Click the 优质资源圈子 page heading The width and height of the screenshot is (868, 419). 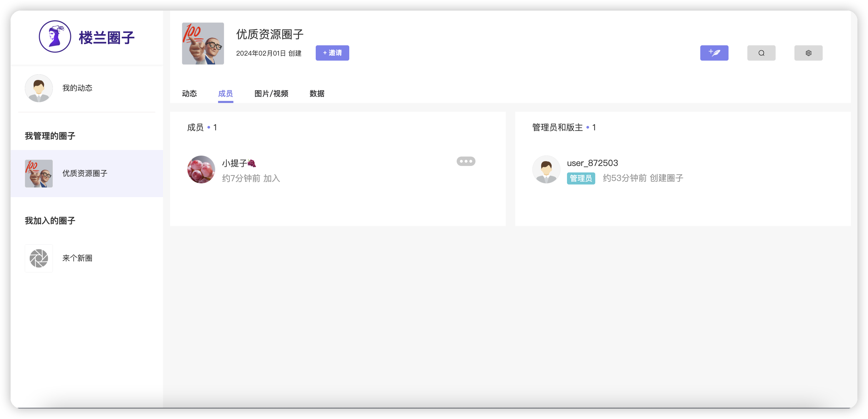pyautogui.click(x=270, y=34)
